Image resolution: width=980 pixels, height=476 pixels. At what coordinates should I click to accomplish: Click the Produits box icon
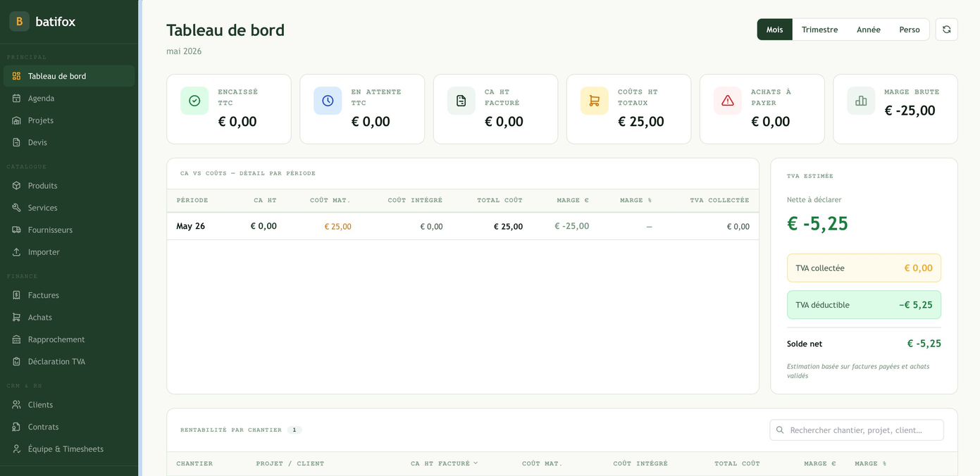[x=16, y=186]
